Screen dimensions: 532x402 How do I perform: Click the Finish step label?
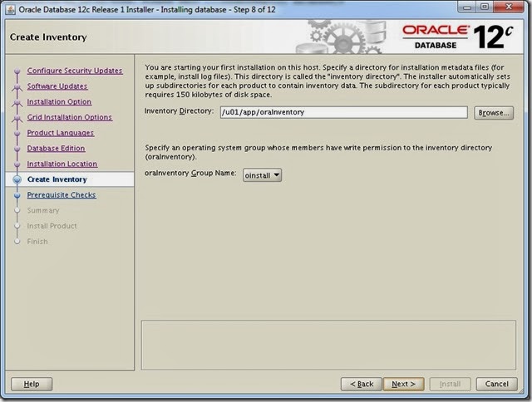click(x=37, y=242)
